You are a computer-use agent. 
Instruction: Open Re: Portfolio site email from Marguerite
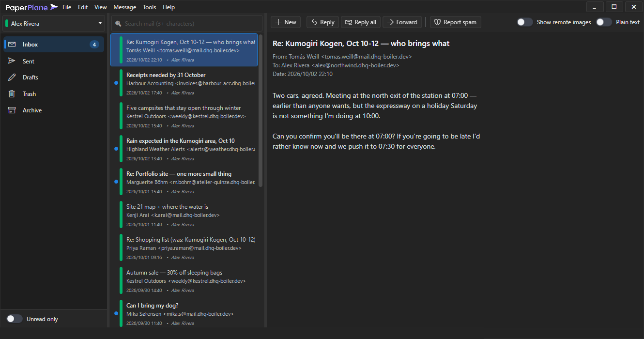(x=184, y=182)
